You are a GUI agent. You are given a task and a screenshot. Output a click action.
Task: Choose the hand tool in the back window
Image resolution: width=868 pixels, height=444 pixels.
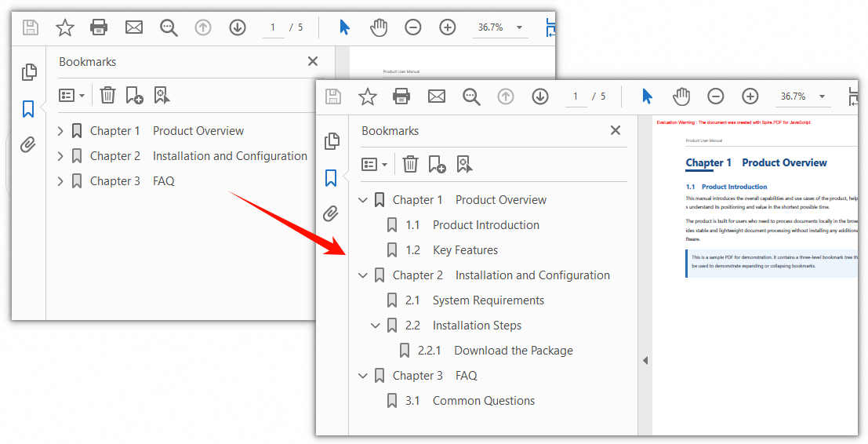coord(379,27)
